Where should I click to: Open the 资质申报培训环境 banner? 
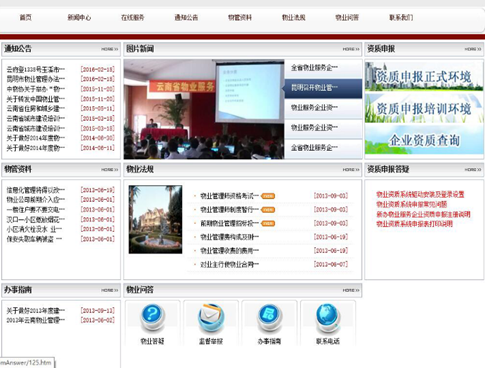424,108
